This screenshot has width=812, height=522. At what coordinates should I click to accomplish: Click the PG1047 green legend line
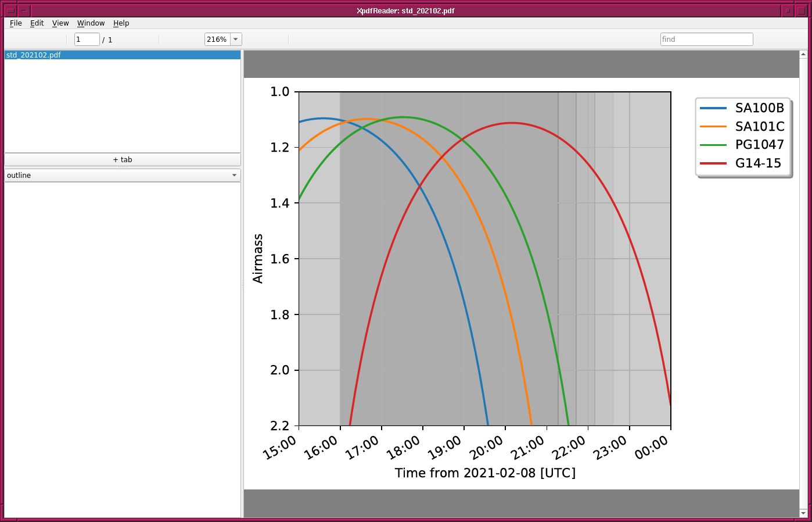click(x=713, y=145)
